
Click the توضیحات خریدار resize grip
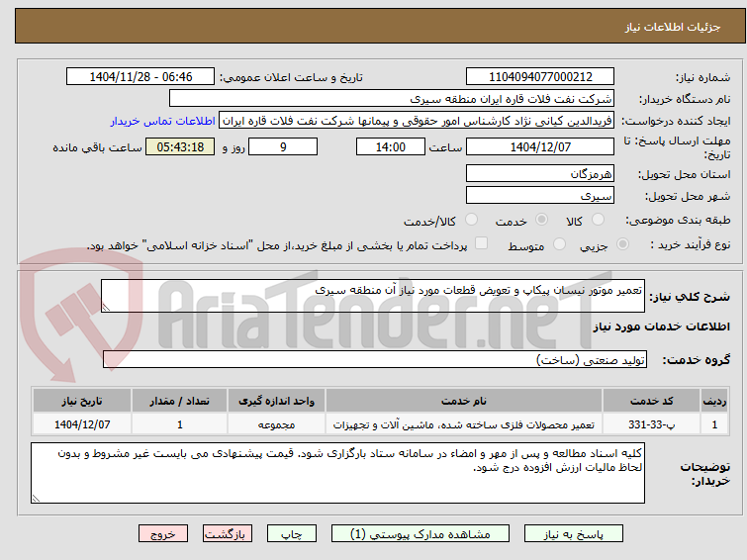pyautogui.click(x=36, y=499)
